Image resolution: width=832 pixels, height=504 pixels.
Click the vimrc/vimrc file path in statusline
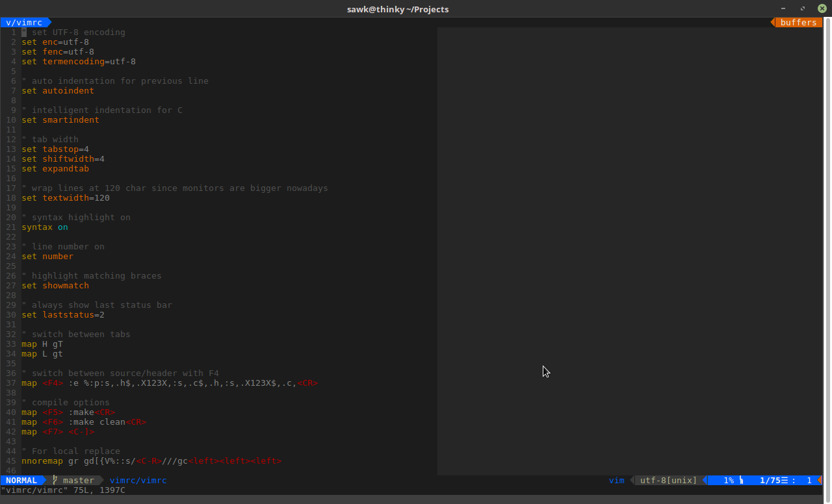pos(138,481)
